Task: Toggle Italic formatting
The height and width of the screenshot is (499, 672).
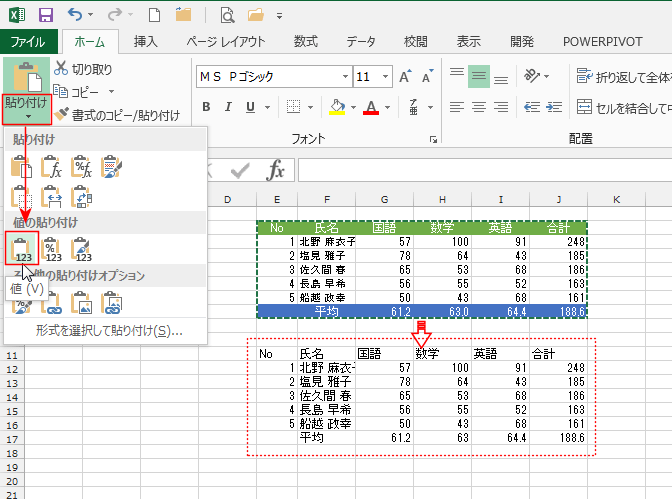Action: (x=232, y=107)
